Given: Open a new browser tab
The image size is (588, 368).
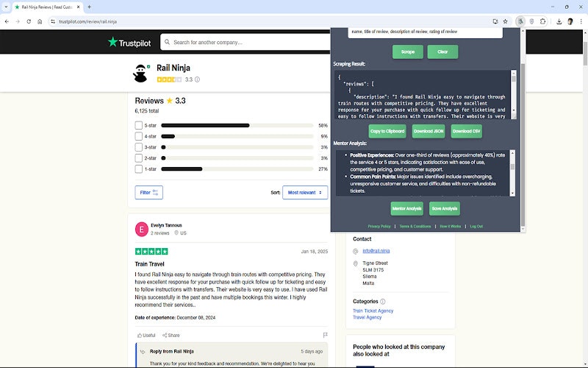Looking at the screenshot, I should tap(89, 7).
